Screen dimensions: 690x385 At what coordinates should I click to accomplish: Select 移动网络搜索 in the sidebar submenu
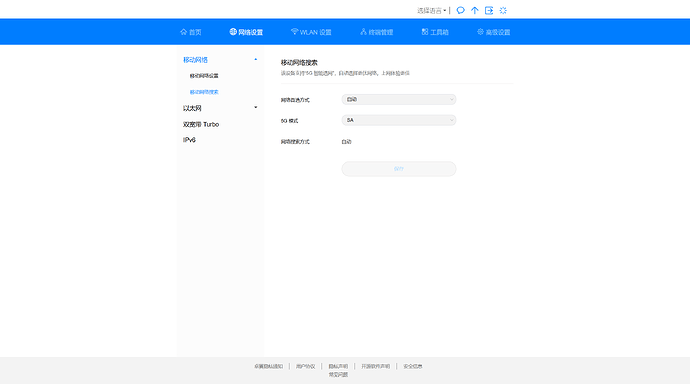(204, 92)
